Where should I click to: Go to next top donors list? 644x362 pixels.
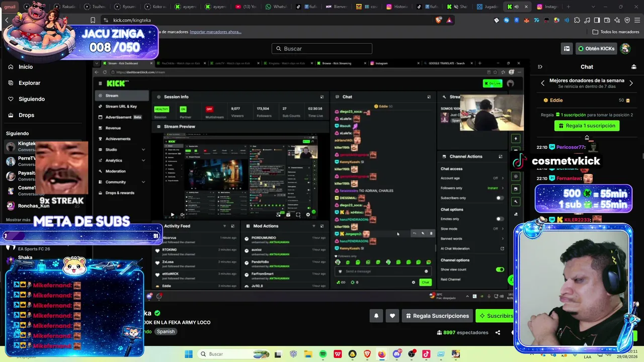631,83
